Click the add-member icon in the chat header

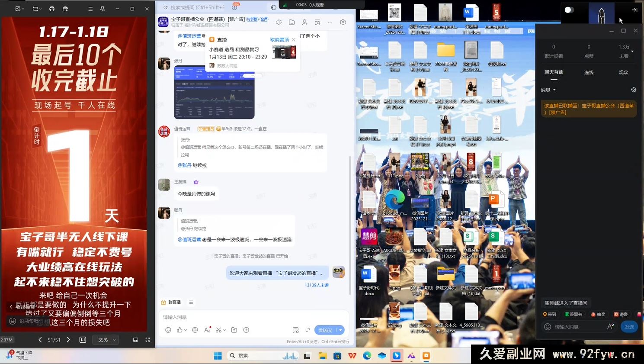tap(304, 22)
